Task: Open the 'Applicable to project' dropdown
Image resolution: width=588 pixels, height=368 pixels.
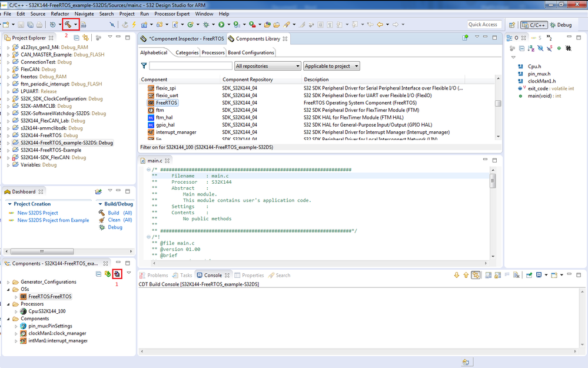Action: tap(331, 66)
